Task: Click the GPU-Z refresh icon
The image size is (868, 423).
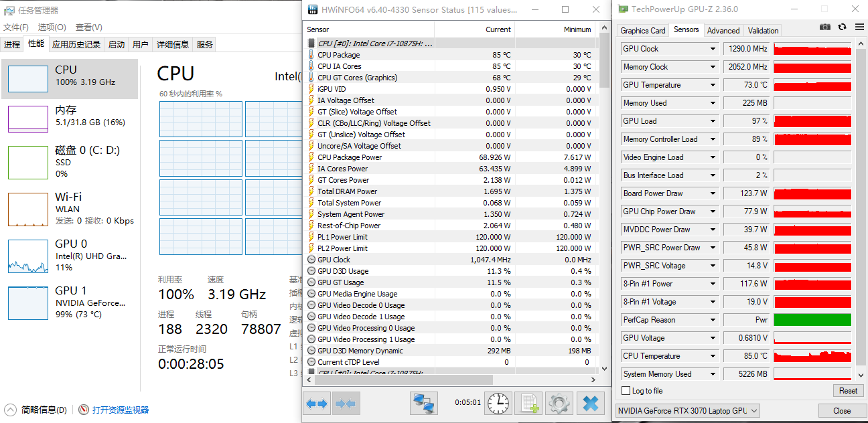Action: pyautogui.click(x=842, y=27)
